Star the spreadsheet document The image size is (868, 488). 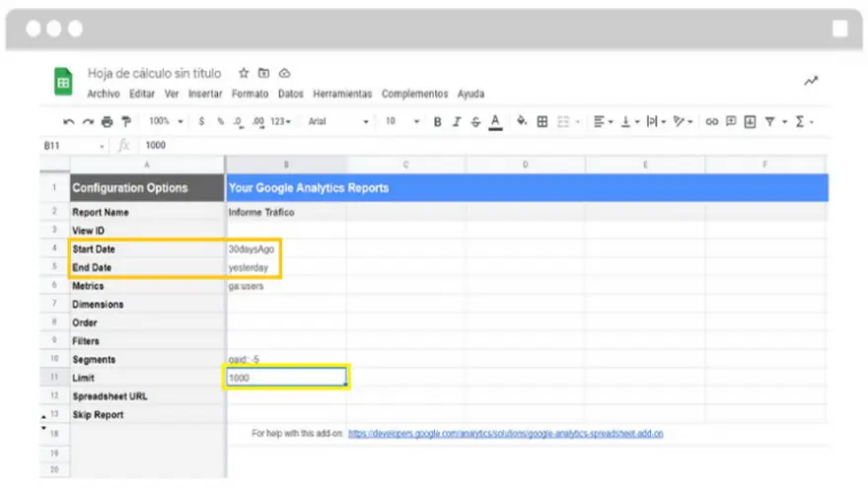coord(244,73)
